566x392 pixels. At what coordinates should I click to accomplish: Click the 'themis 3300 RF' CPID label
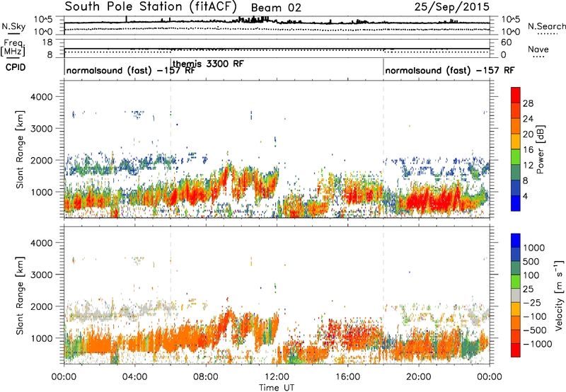click(x=208, y=64)
